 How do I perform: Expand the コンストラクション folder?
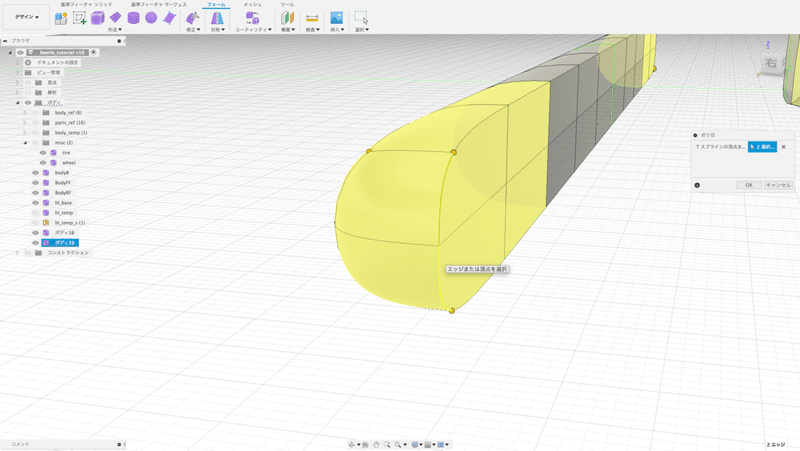pos(17,253)
